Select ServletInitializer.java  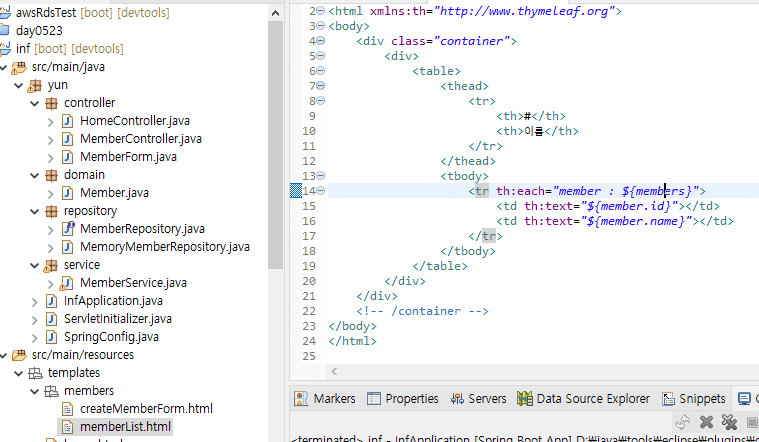[x=118, y=319]
